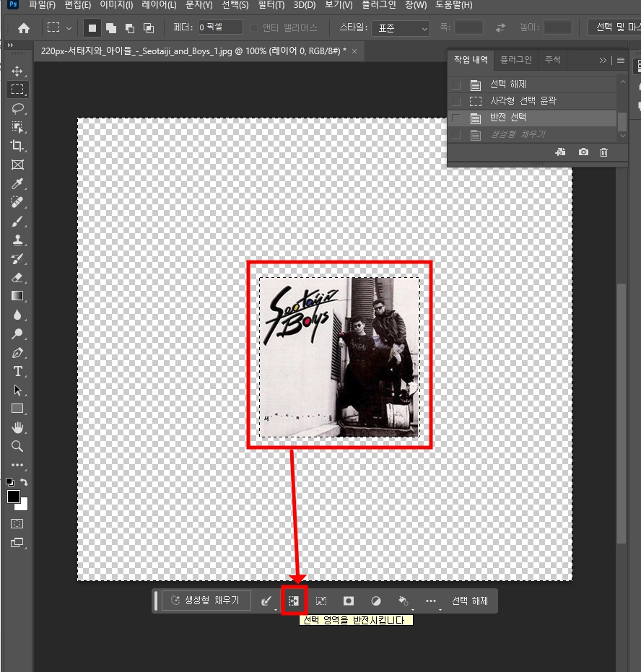Select the Clone Stamp tool

point(17,240)
